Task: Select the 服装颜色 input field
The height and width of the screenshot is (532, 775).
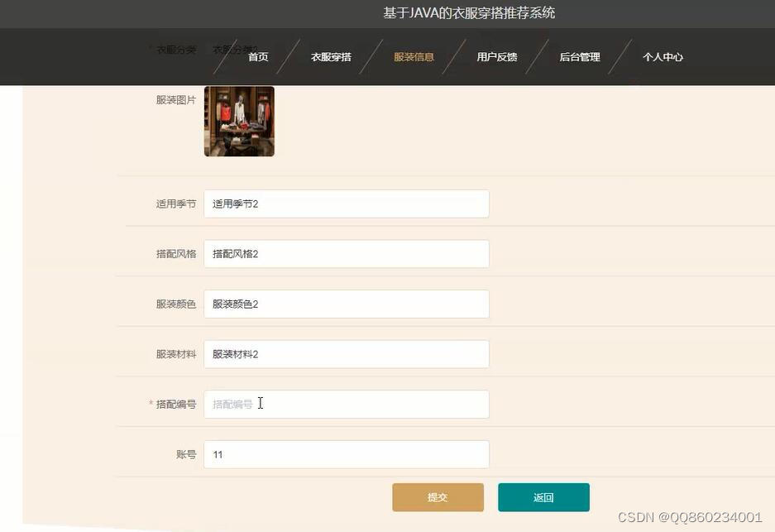Action: point(347,304)
